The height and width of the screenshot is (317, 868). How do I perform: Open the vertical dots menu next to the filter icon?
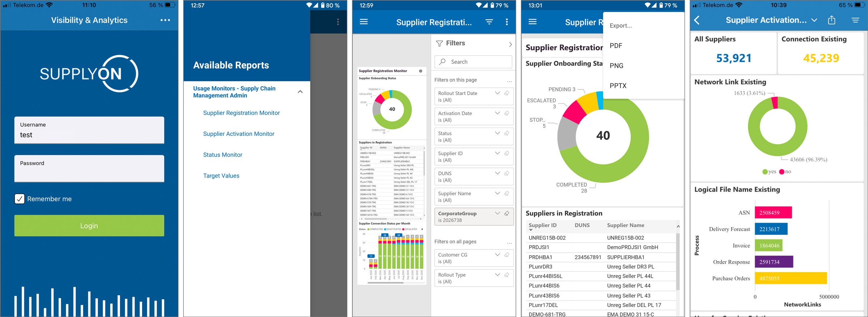[507, 22]
